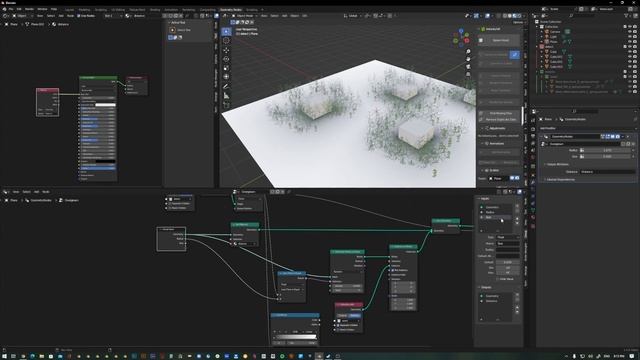Toggle viewport overlays button

pyautogui.click(x=487, y=16)
